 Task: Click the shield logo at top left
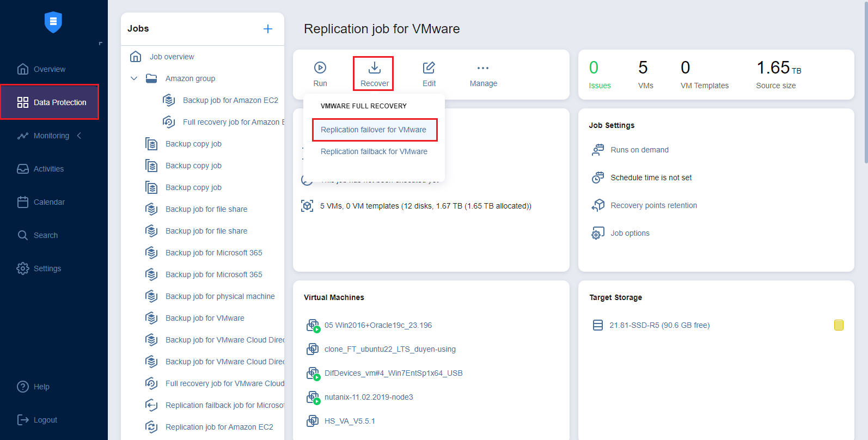point(53,22)
